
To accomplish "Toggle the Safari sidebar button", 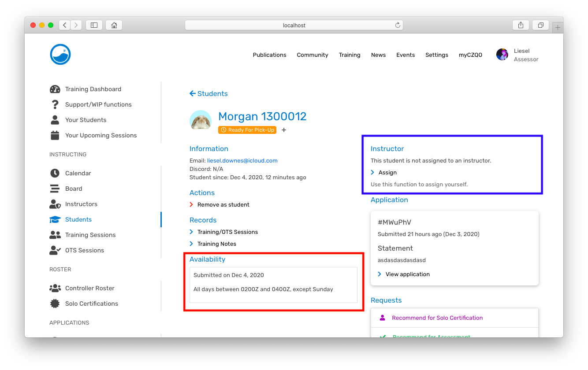I will tap(94, 25).
